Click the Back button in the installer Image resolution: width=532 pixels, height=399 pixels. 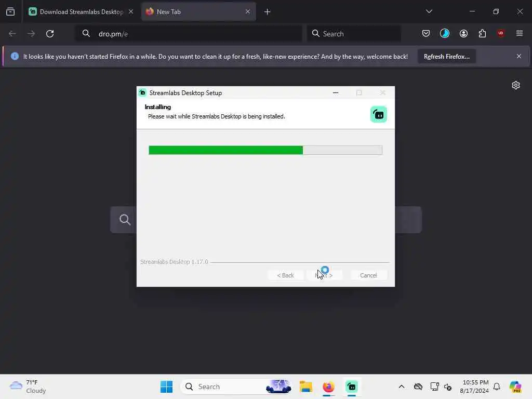click(x=285, y=275)
